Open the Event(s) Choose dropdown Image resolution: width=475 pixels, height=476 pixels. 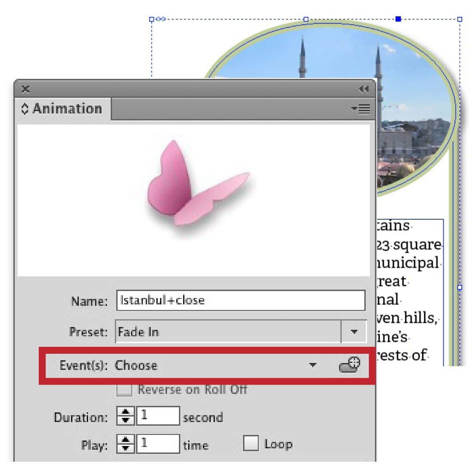(x=313, y=365)
